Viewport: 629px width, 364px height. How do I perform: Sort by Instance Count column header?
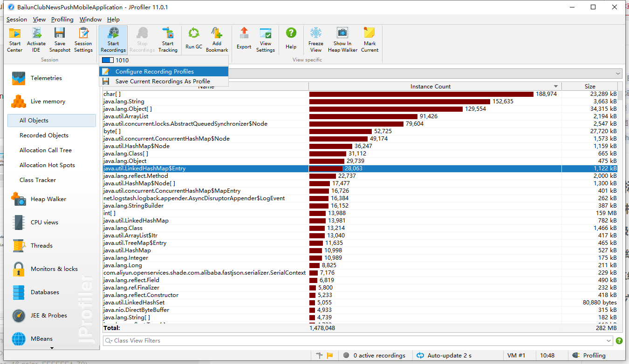435,86
